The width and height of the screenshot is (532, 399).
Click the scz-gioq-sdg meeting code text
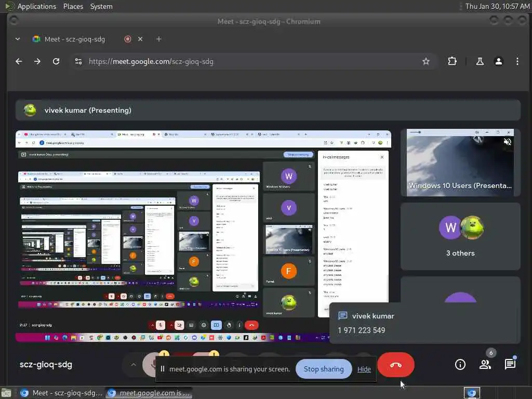(46, 365)
